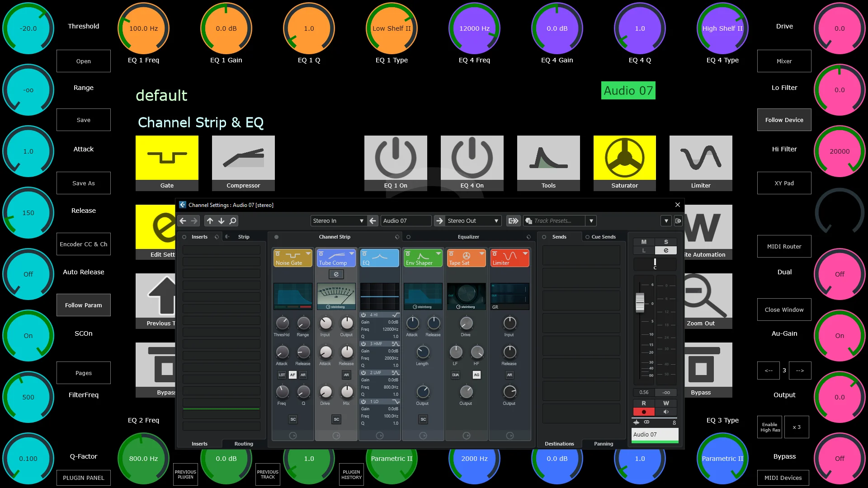Click the search icon in Channel Settings toolbar
Viewport: 868px width, 488px height.
[x=233, y=221]
